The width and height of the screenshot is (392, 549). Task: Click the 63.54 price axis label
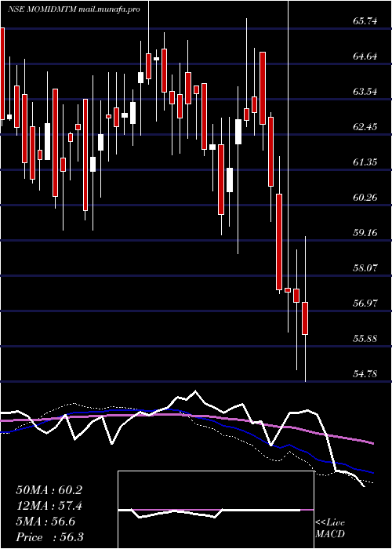pos(365,92)
